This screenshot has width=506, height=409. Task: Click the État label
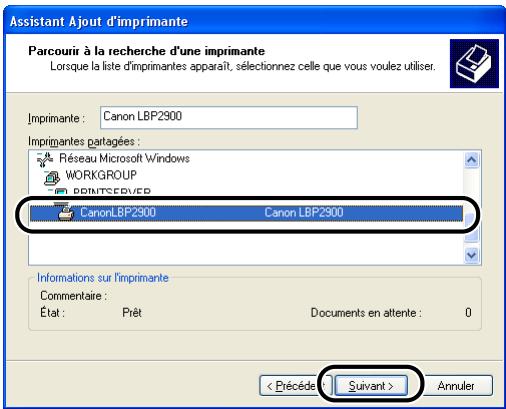pos(52,313)
